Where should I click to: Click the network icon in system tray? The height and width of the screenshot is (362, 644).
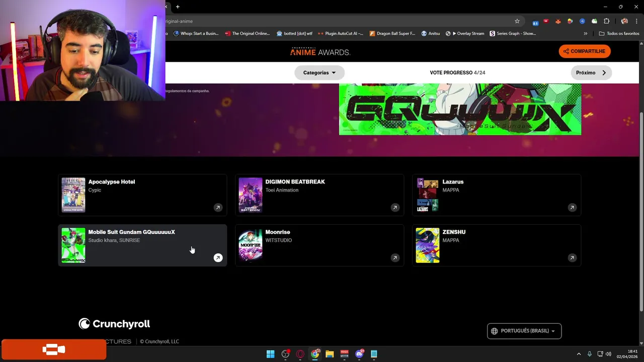click(x=600, y=354)
